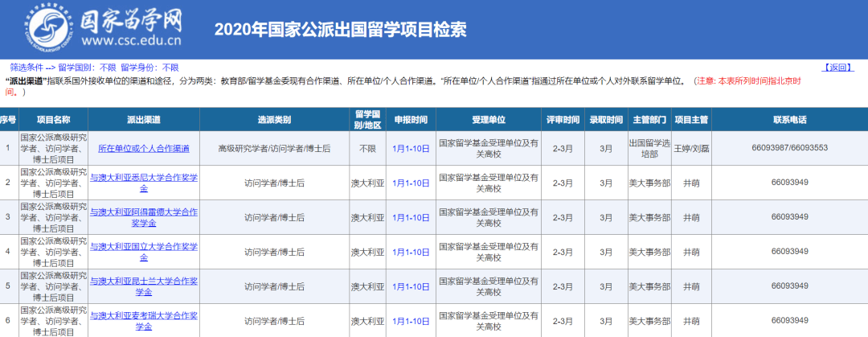Viewport: 868px width, 337px height.
Task: Click 澳大利亚 cell in the 国立大学 row
Action: pyautogui.click(x=367, y=252)
